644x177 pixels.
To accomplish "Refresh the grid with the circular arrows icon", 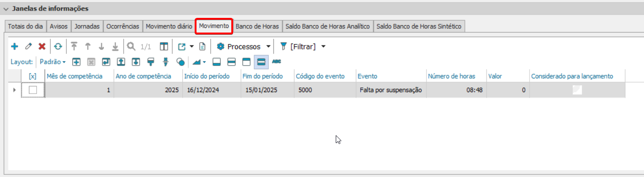I will coord(58,46).
